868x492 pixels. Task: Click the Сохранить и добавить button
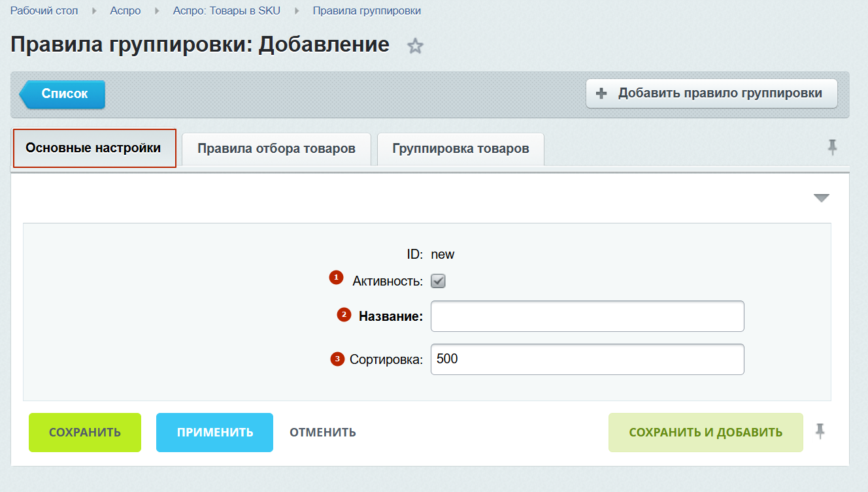(705, 433)
